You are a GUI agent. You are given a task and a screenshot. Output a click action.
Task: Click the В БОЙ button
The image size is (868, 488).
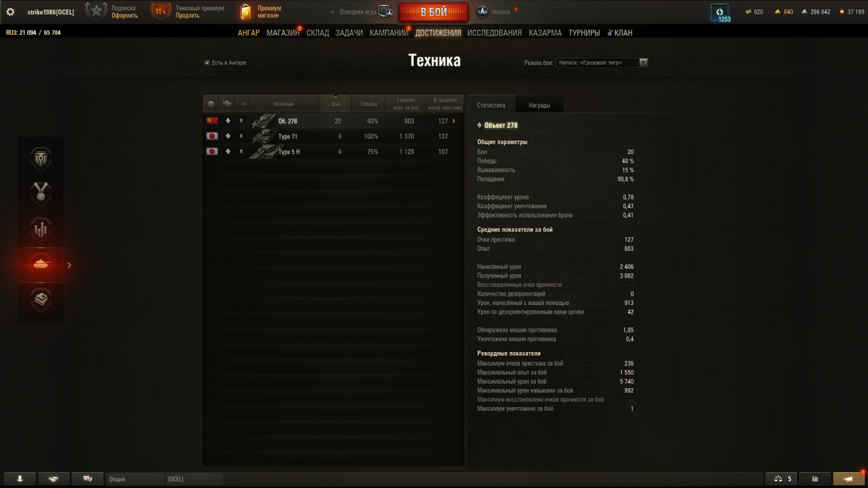[433, 12]
